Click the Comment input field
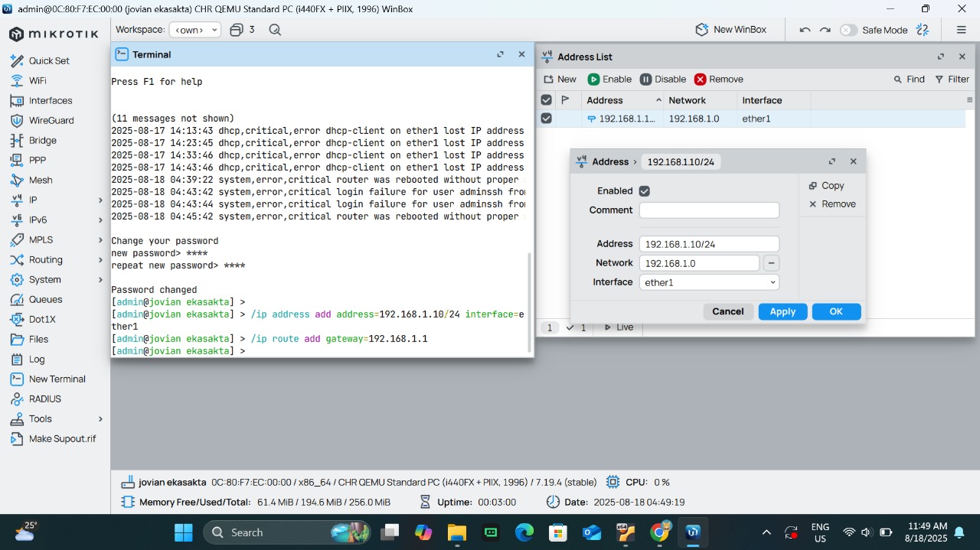This screenshot has width=980, height=550. coord(709,210)
